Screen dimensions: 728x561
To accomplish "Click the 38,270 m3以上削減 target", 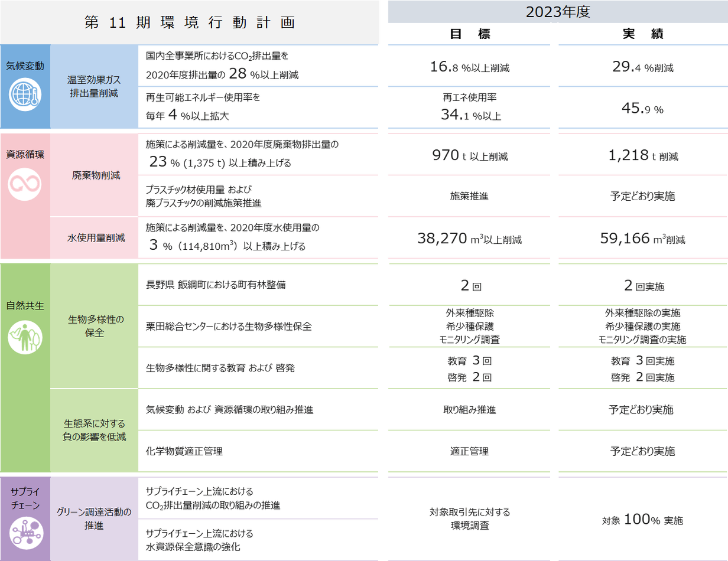I will (470, 239).
